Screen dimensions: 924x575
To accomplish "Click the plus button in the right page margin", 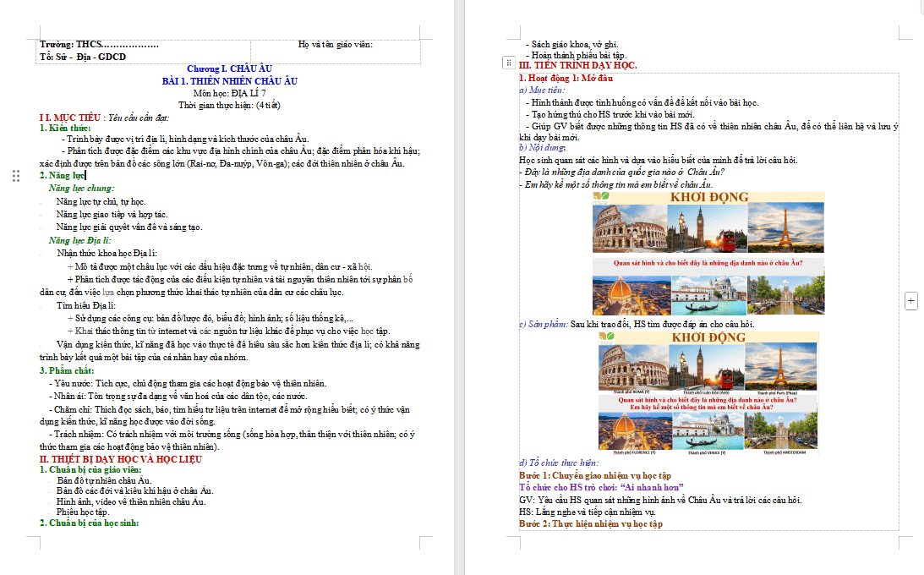I will coord(911,300).
